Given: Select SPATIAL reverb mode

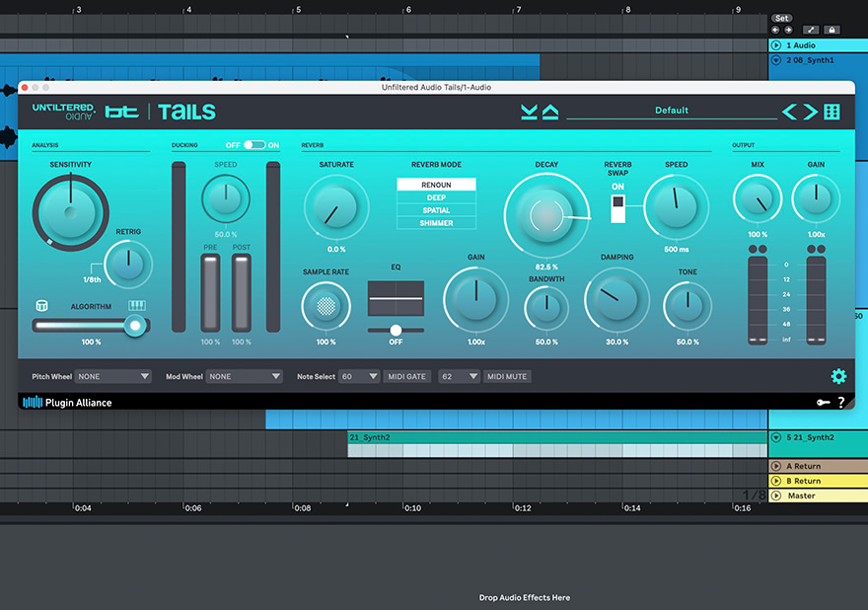Looking at the screenshot, I should point(436,210).
